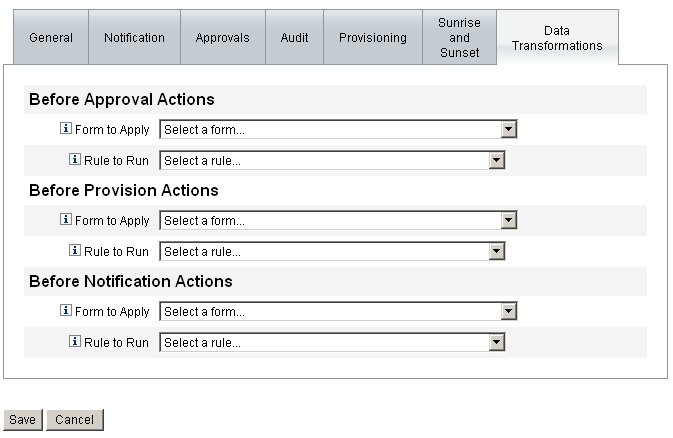Screen dimensions: 673x438
Task: Open the Notification tab
Action: click(134, 38)
